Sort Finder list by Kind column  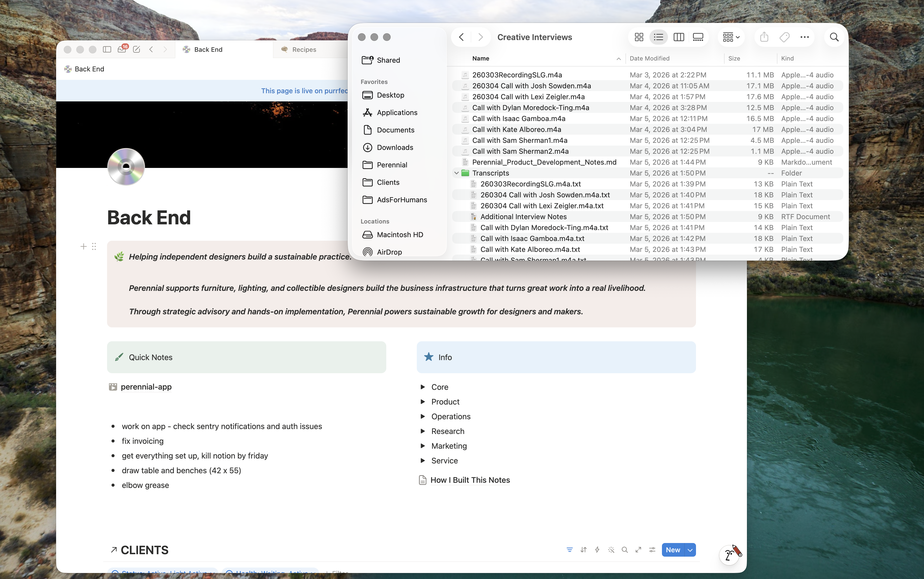pyautogui.click(x=787, y=58)
